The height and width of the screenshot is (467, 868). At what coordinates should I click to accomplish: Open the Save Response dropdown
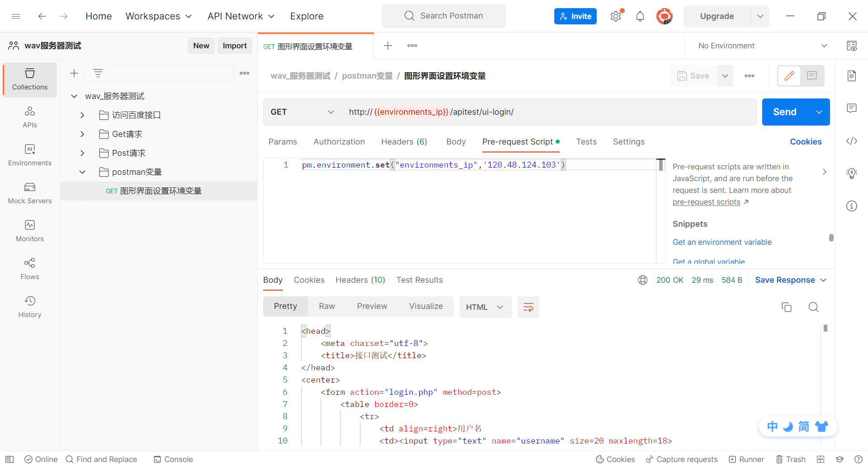[x=791, y=280]
